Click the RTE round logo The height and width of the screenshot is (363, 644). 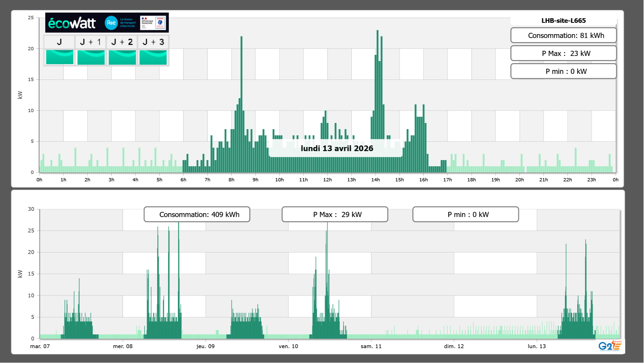coord(111,23)
